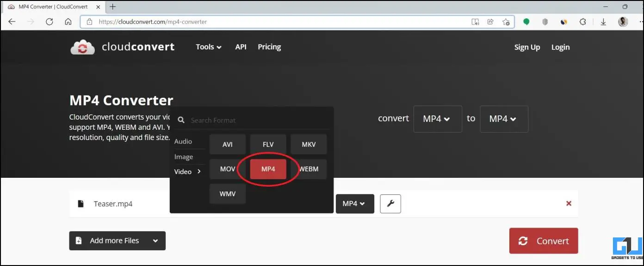Screen dimensions: 644x266
Task: Open the convert-to MP4 format dropdown
Action: click(x=504, y=119)
